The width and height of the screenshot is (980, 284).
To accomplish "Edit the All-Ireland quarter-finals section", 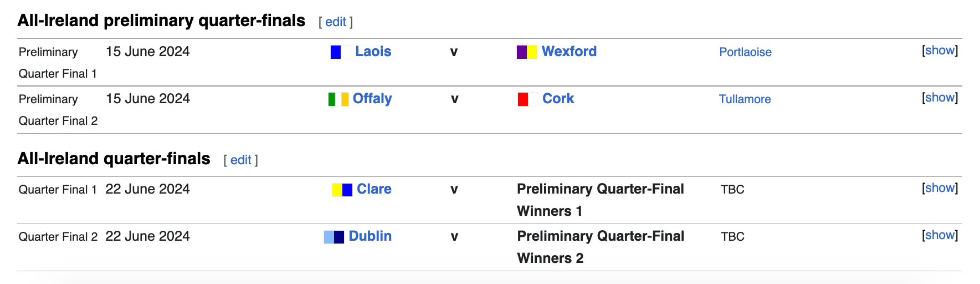I will [241, 160].
